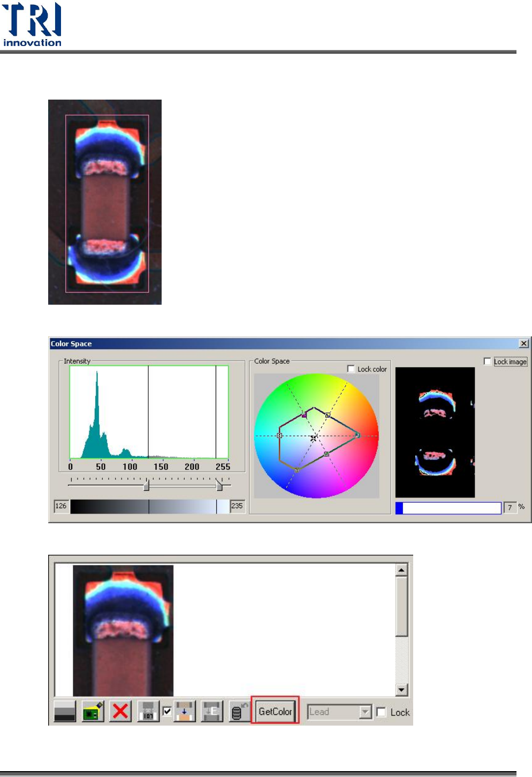Enable the Lock color checkbox
This screenshot has height=777, width=532.
pos(351,368)
